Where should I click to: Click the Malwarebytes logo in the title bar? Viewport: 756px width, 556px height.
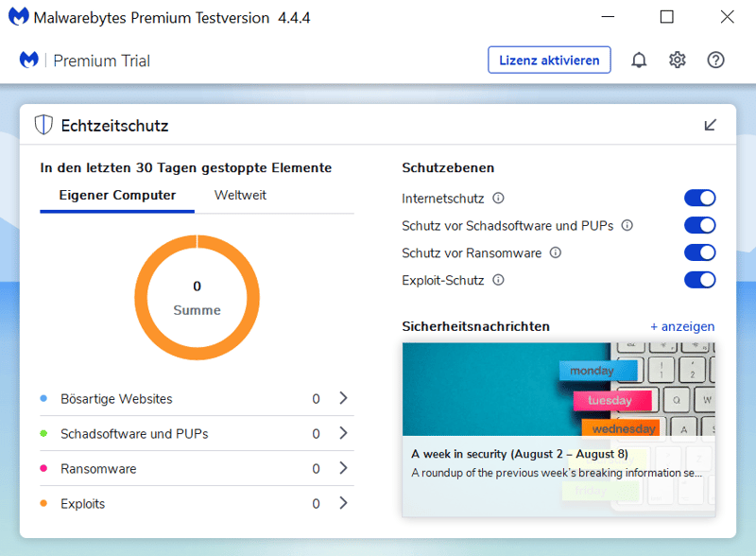(x=19, y=17)
